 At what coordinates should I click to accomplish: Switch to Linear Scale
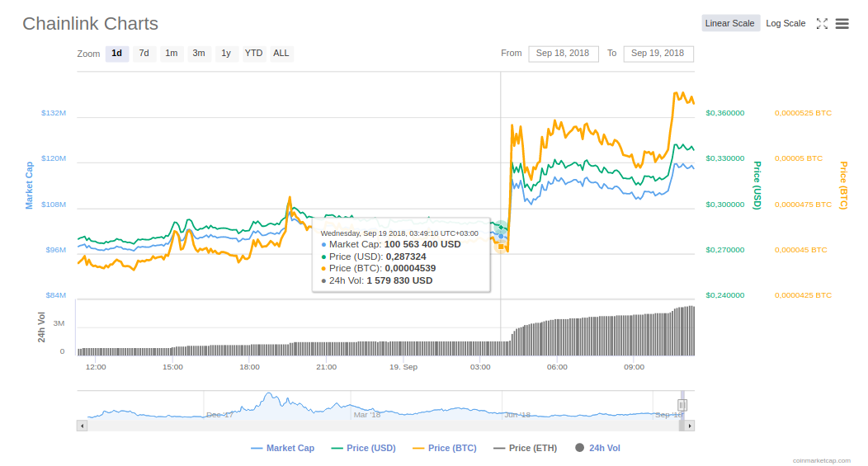729,23
